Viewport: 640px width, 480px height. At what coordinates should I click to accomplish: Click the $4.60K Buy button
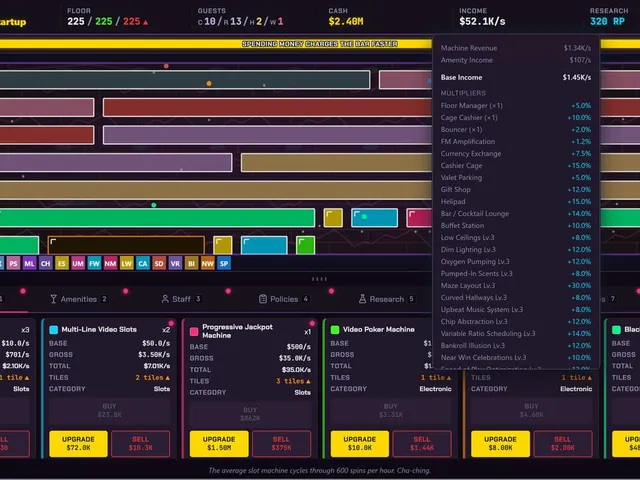[531, 411]
